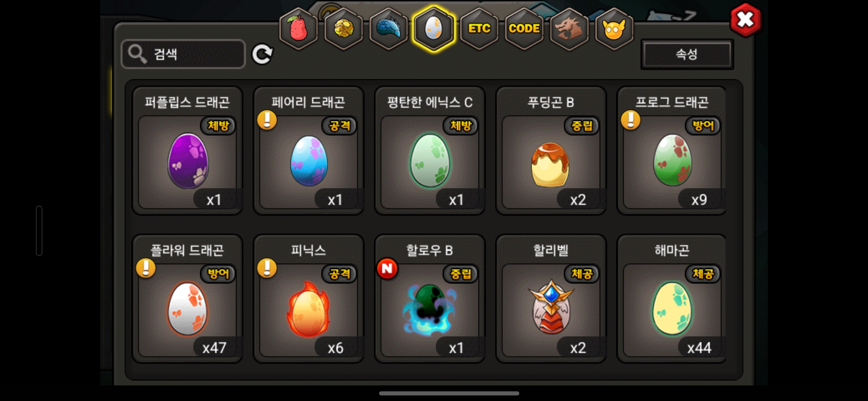Select the flaming 피닉스 egg

point(309,299)
